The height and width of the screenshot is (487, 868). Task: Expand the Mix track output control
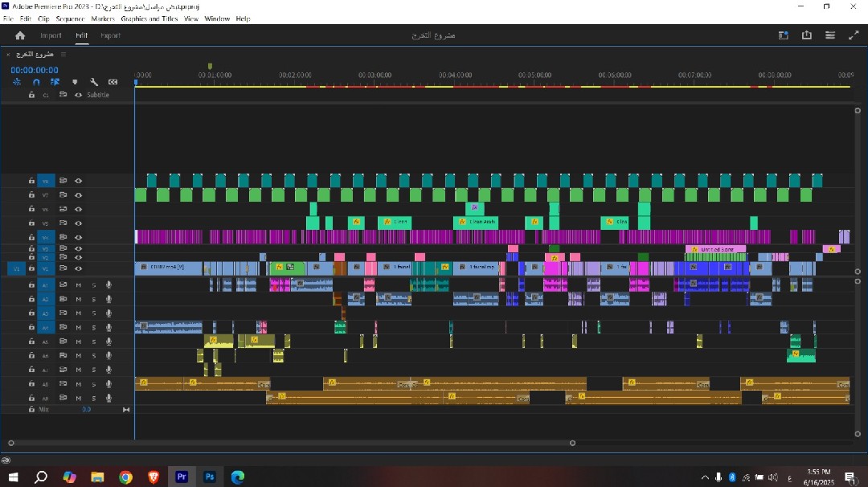tap(125, 410)
